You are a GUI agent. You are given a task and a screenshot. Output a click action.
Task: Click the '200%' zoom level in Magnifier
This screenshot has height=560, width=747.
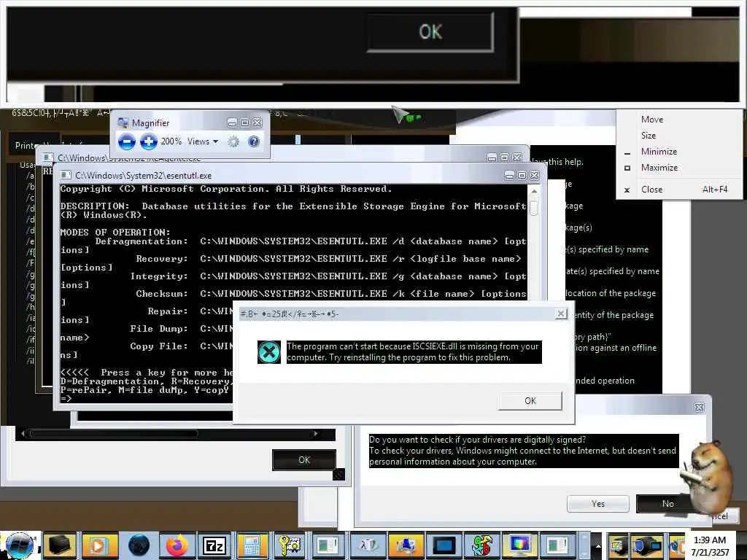tap(171, 141)
